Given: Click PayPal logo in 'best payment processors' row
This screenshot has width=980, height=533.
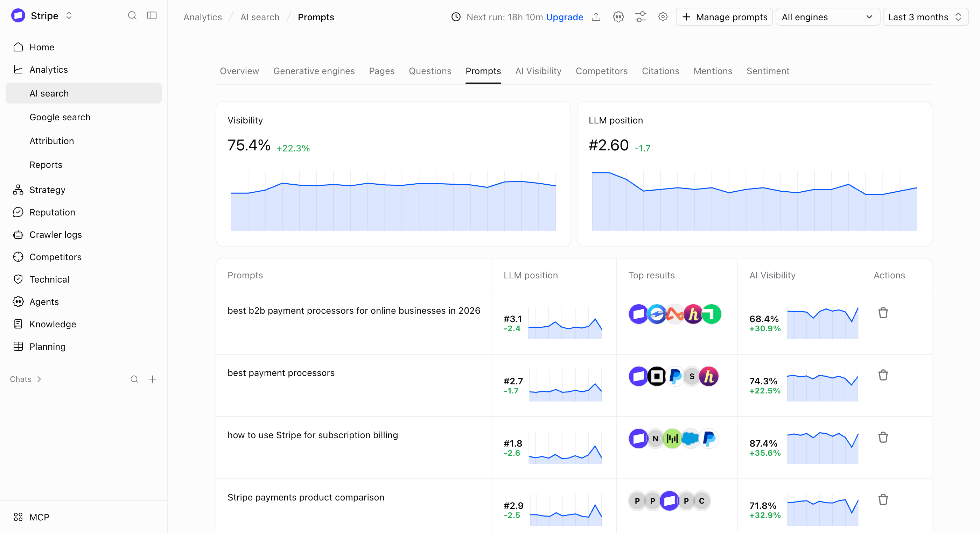Looking at the screenshot, I should point(674,376).
